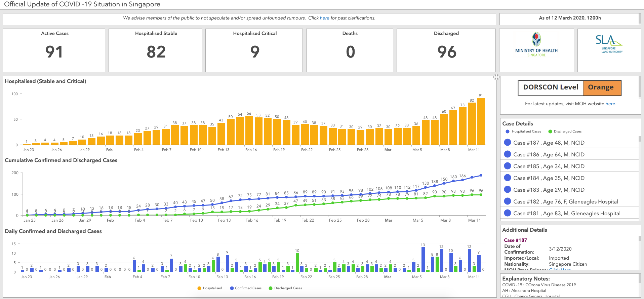Click the expand chart icon beside Hospitalised panel

tap(496, 77)
